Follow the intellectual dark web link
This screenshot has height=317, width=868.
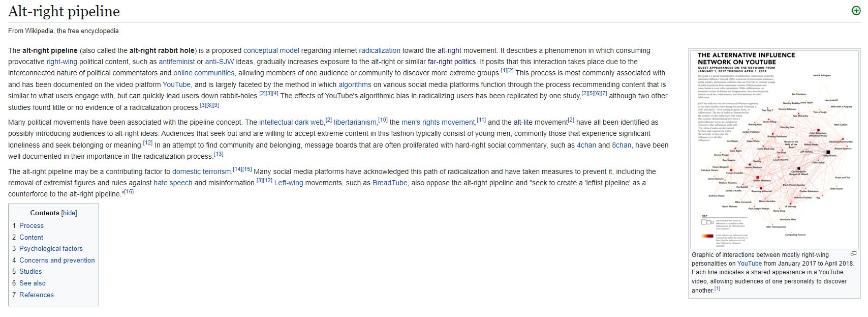click(291, 123)
